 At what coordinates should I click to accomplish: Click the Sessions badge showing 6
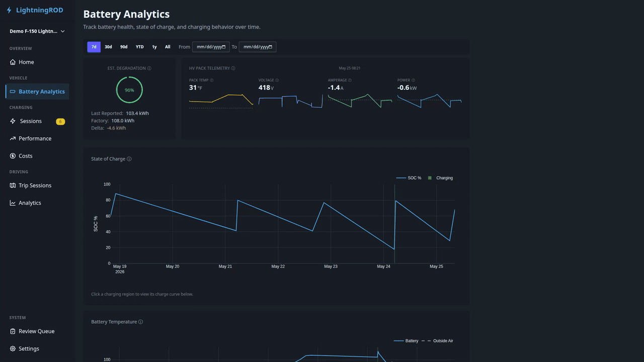point(60,121)
